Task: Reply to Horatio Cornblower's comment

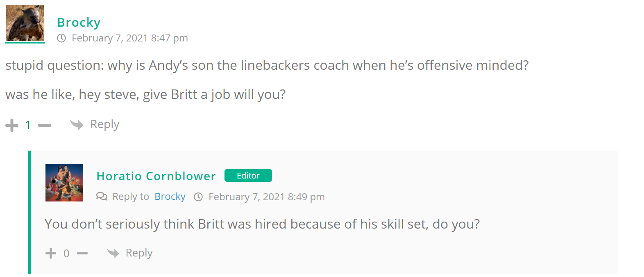Action: [139, 253]
